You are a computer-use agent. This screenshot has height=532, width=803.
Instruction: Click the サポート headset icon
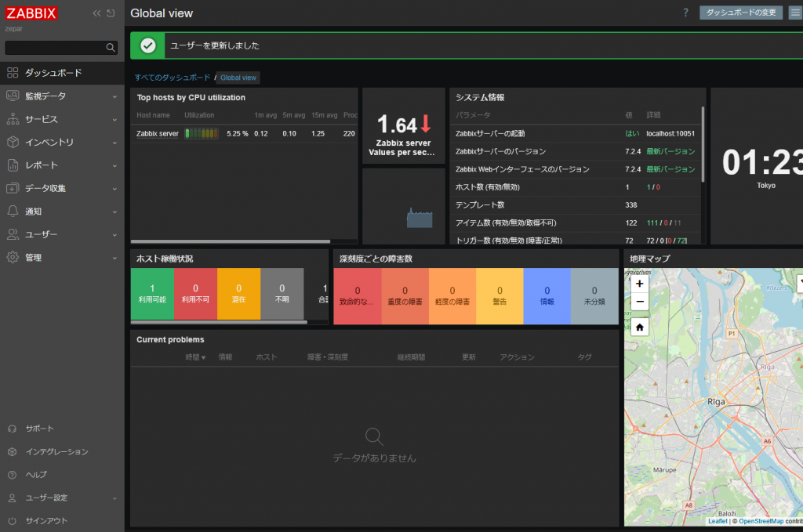pos(13,429)
